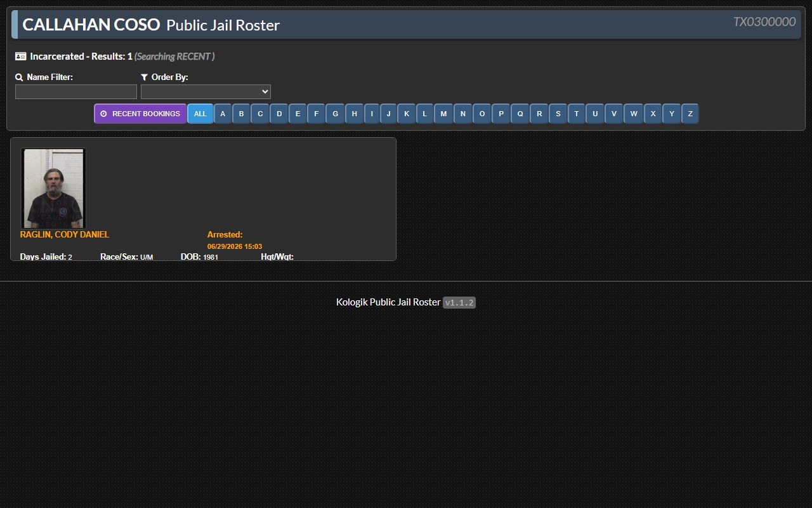Filter roster by letter E
This screenshot has width=812, height=508.
[x=298, y=114]
